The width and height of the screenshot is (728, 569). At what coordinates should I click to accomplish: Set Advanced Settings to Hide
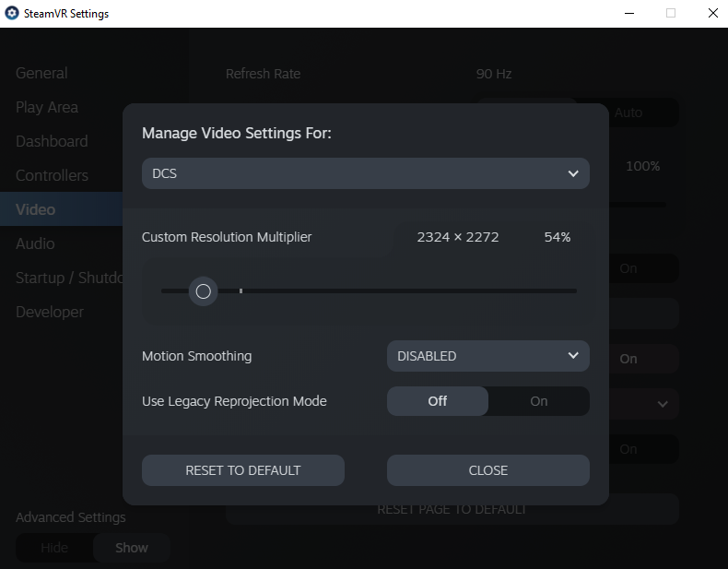(54, 548)
